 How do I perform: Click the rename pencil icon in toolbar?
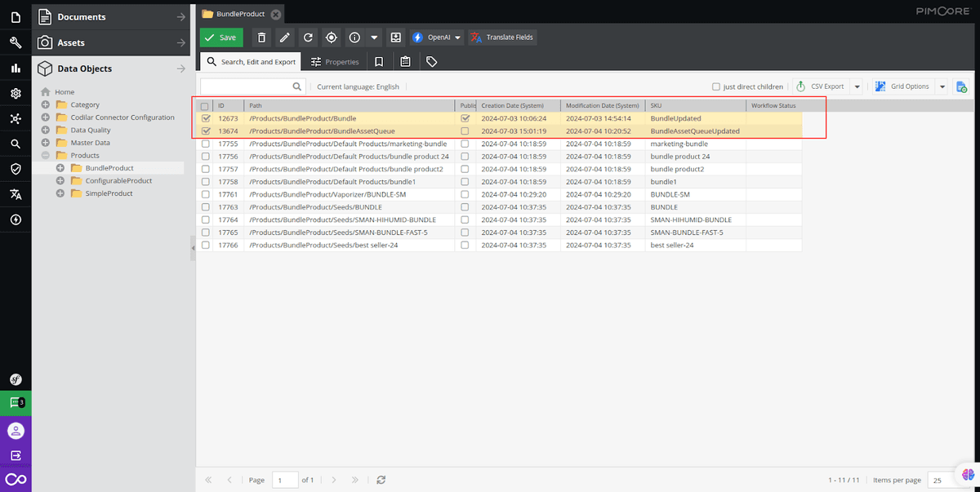pyautogui.click(x=284, y=38)
